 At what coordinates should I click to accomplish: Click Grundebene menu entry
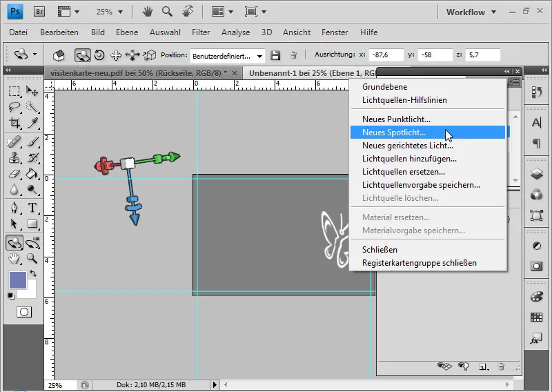coord(428,87)
